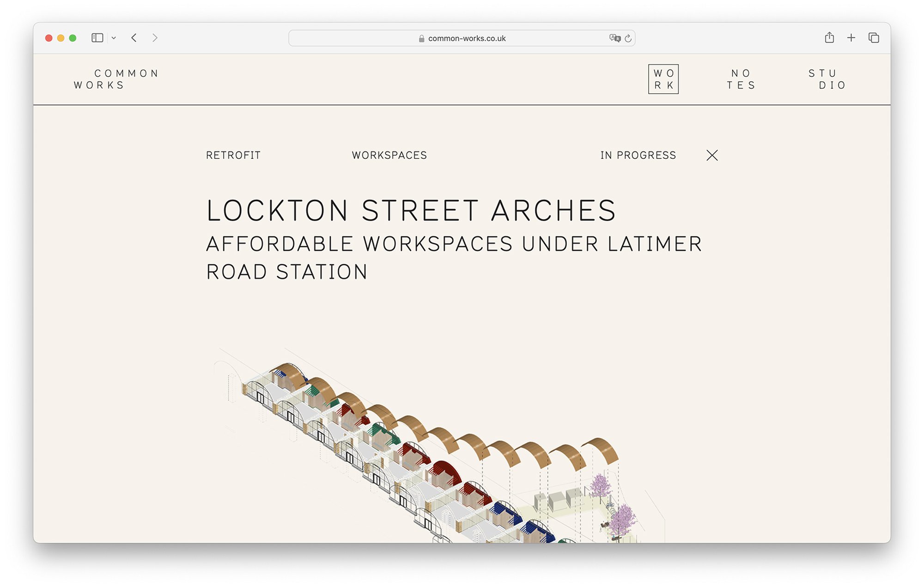The image size is (924, 587).
Task: Expand the sidebar options chevron dropdown
Action: click(x=114, y=38)
